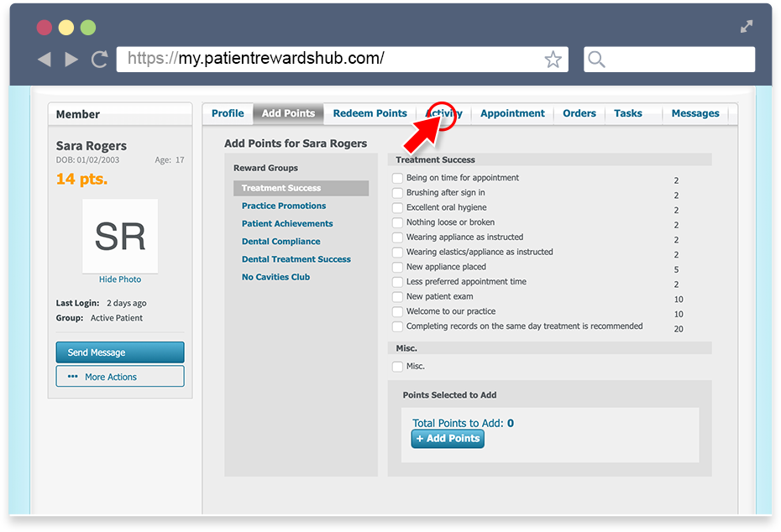Tick the Misc. checkbox
Image resolution: width=781 pixels, height=532 pixels.
point(397,367)
